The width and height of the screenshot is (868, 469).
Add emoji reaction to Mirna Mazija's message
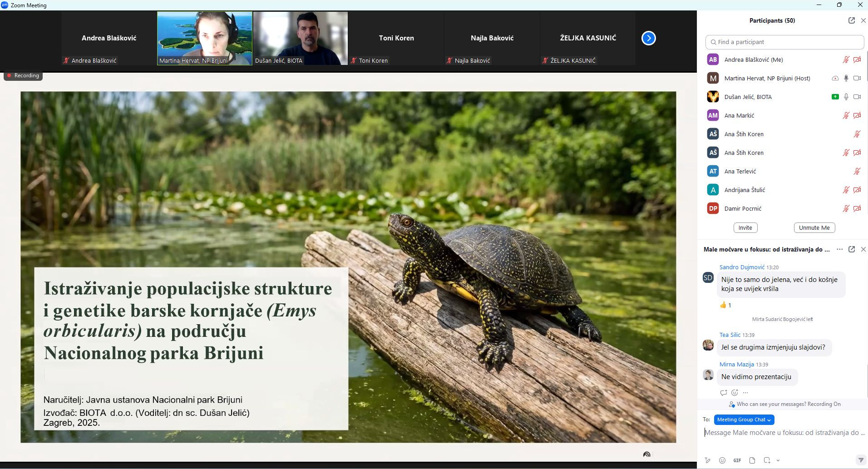pos(735,393)
